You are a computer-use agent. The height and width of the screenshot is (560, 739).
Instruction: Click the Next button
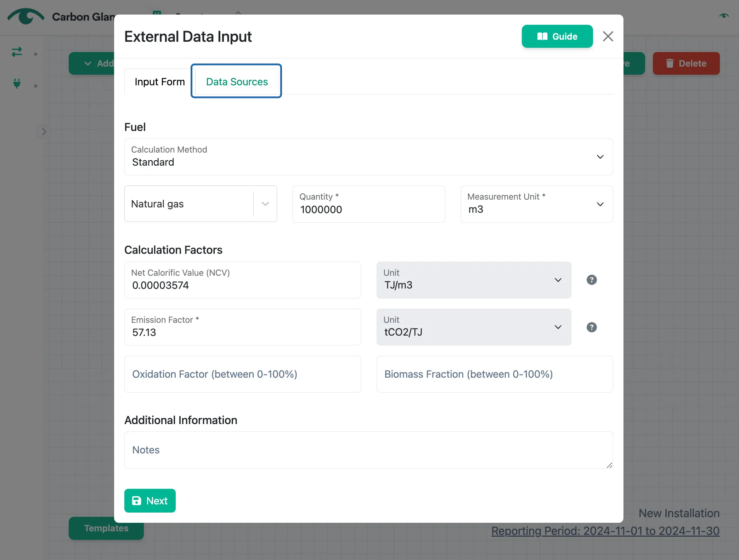(150, 501)
